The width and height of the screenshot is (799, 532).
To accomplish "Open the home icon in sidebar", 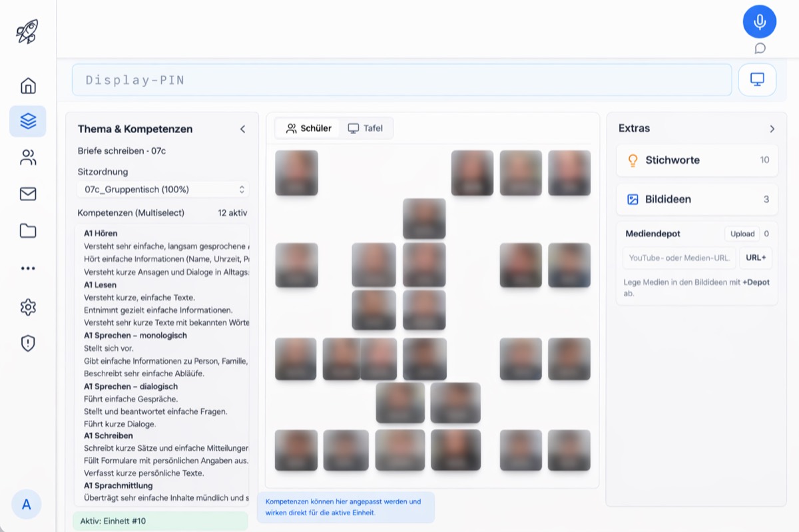I will 28,86.
